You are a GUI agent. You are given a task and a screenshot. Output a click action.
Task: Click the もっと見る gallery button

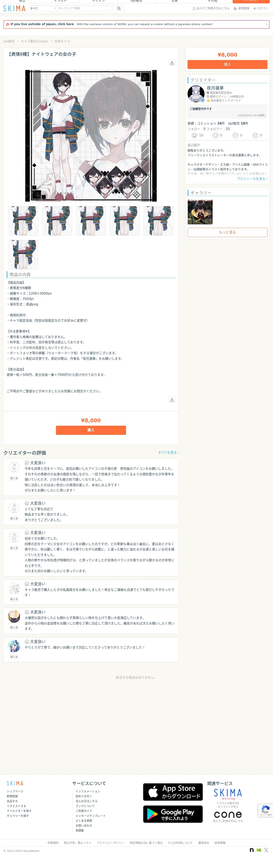tap(227, 232)
